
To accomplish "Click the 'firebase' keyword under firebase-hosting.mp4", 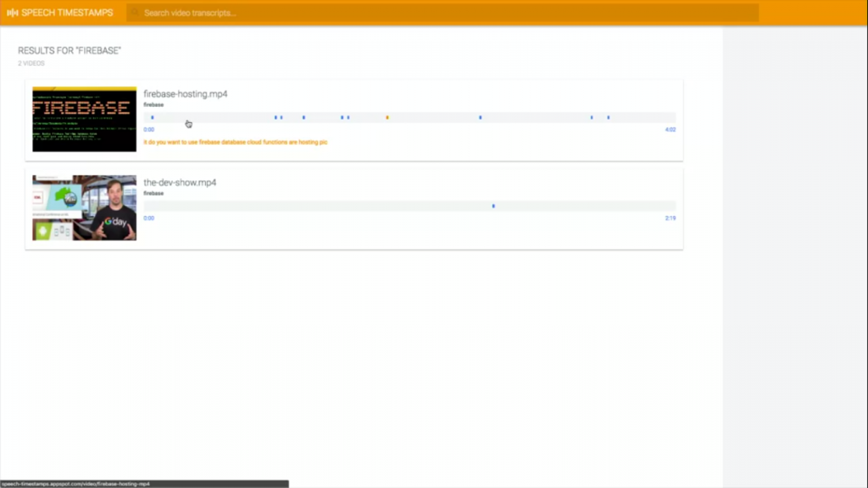I will tap(153, 104).
